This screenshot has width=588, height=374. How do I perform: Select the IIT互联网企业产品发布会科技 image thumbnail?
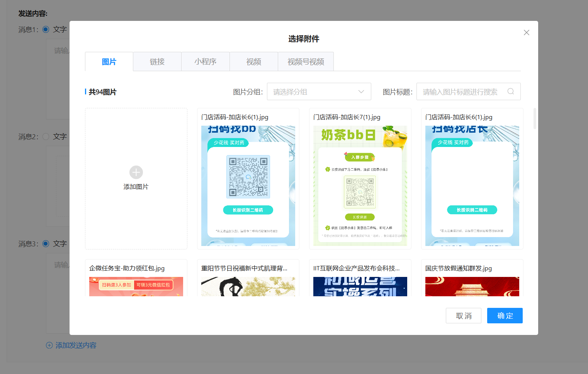point(360,287)
